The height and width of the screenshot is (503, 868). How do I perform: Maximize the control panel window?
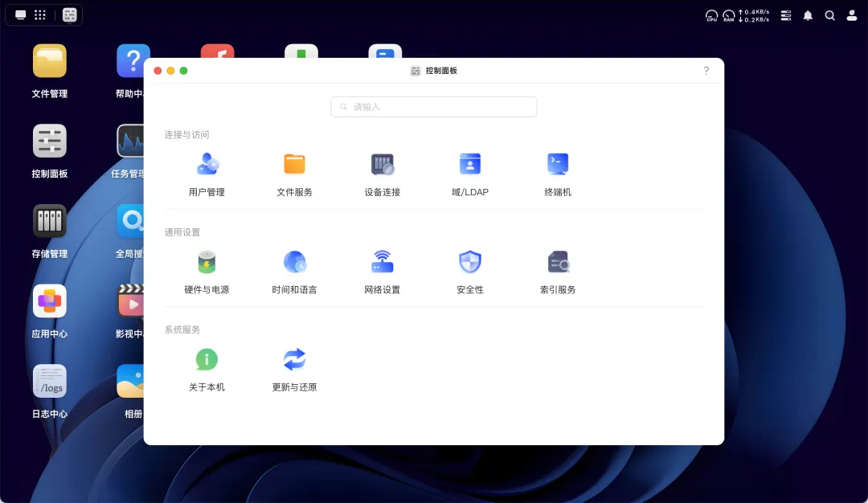184,71
